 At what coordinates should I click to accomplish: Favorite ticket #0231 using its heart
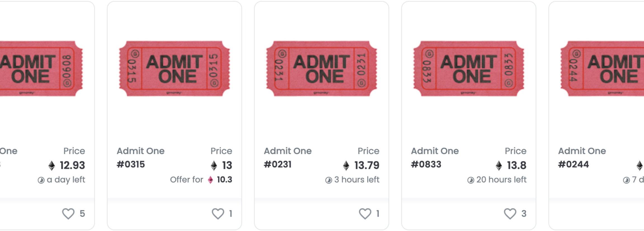(x=365, y=214)
